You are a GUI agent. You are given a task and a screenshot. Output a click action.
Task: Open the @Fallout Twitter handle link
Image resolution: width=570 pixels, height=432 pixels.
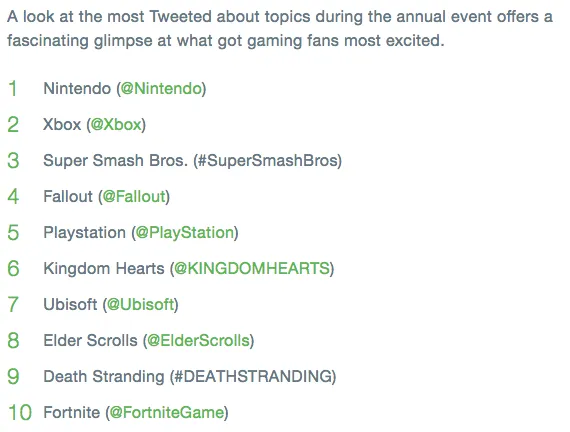click(134, 196)
